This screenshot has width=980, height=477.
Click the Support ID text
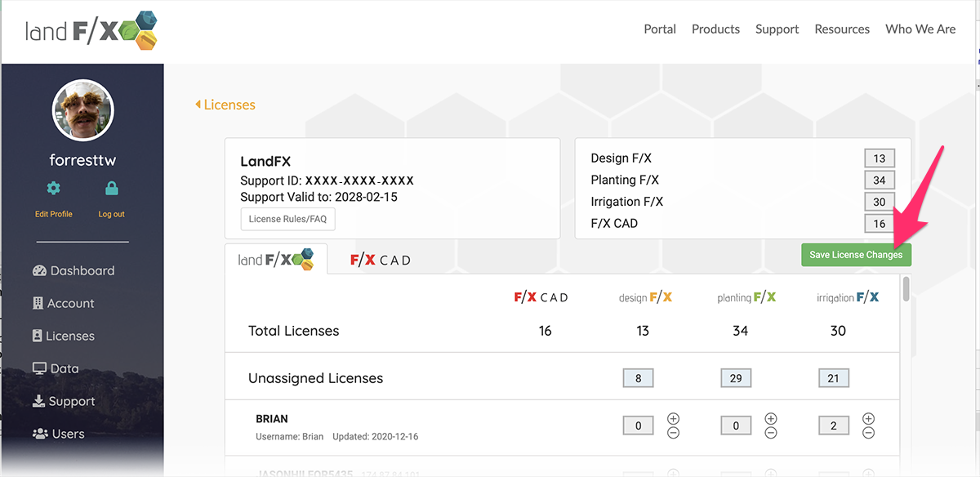click(327, 181)
